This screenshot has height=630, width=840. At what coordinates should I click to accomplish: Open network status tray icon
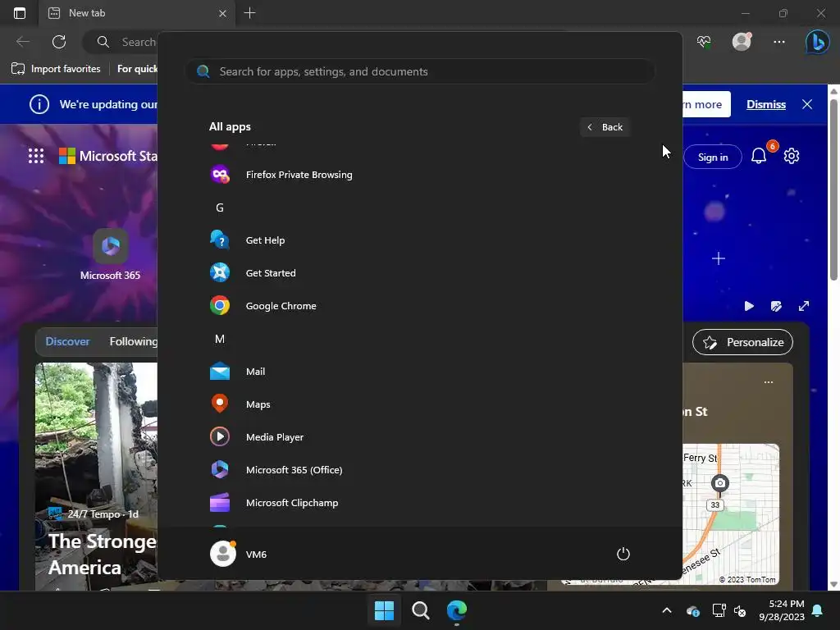pyautogui.click(x=719, y=610)
